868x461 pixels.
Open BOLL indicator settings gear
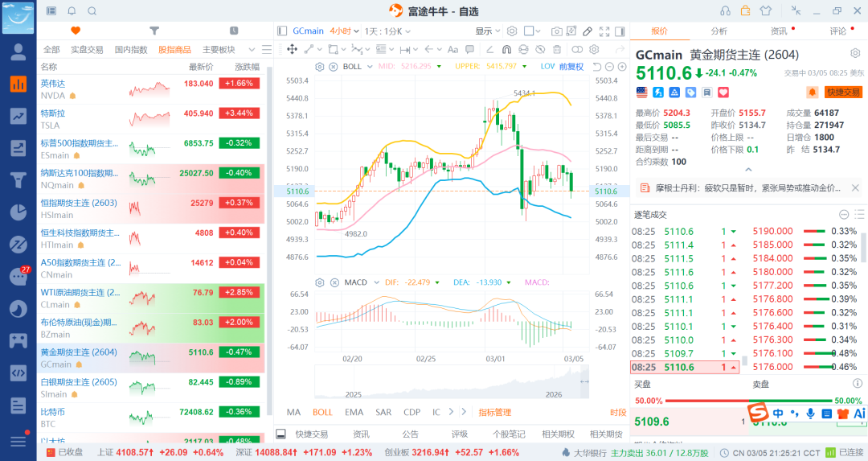click(x=319, y=67)
